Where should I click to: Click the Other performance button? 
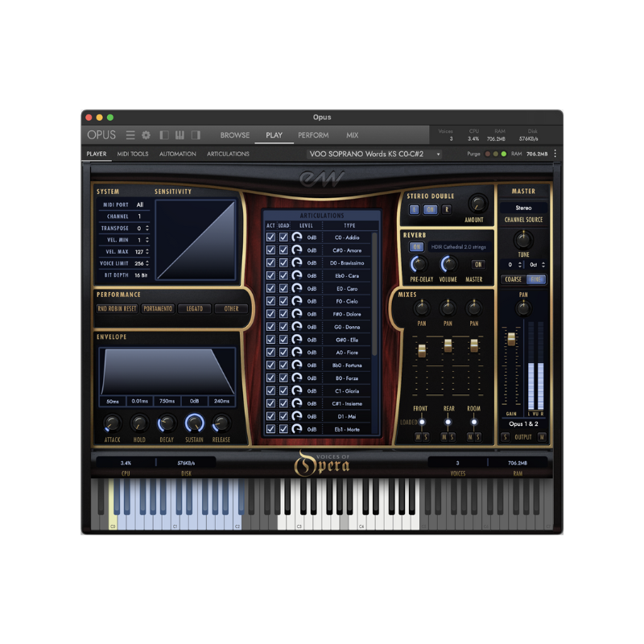[231, 308]
